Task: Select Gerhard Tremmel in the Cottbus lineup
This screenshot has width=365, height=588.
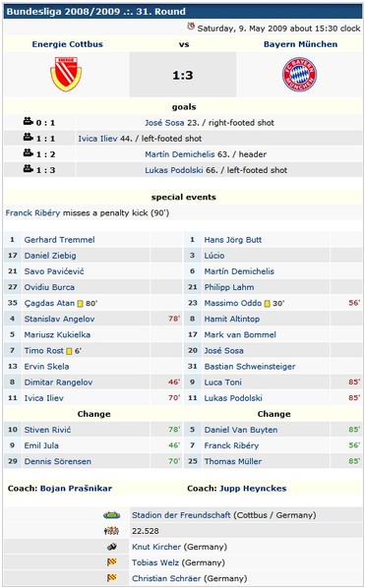Action: 59,240
